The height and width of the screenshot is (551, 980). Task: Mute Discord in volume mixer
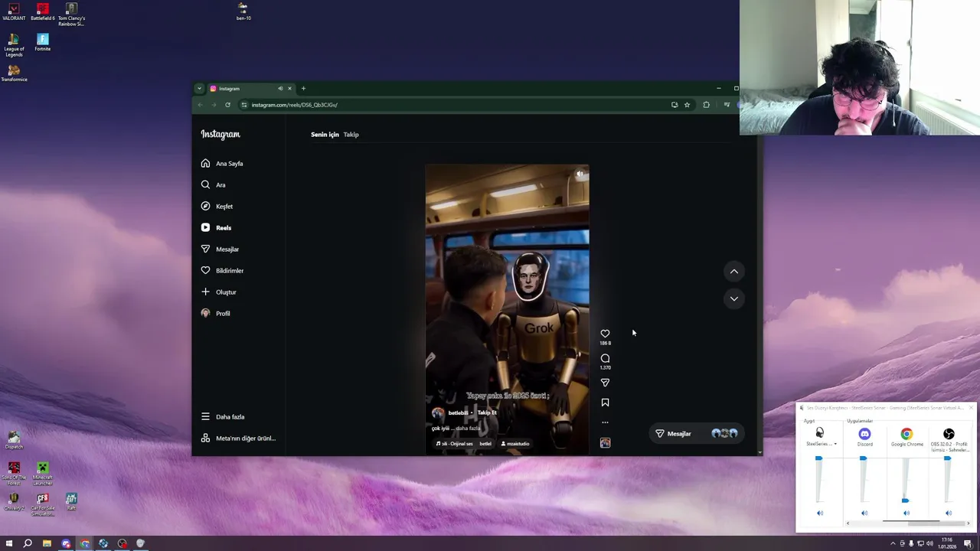864,513
